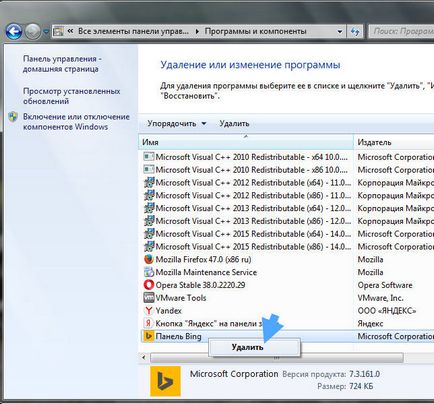Image resolution: width=434 pixels, height=404 pixels.
Task: Select Visual C++ 2012 (x64) installer icon
Action: point(149,183)
